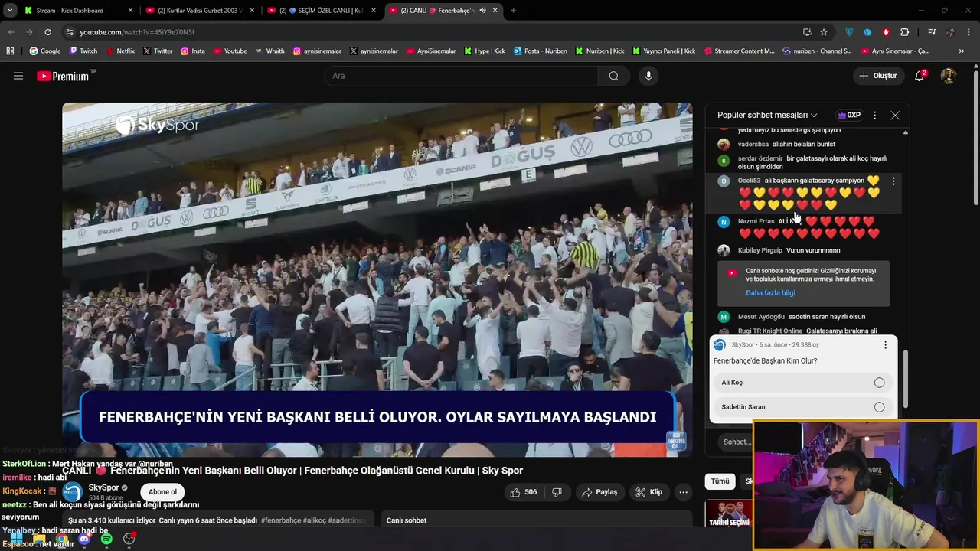Screen dimensions: 980x551
Task: Select Sadettin Saran in the poll
Action: click(x=802, y=407)
